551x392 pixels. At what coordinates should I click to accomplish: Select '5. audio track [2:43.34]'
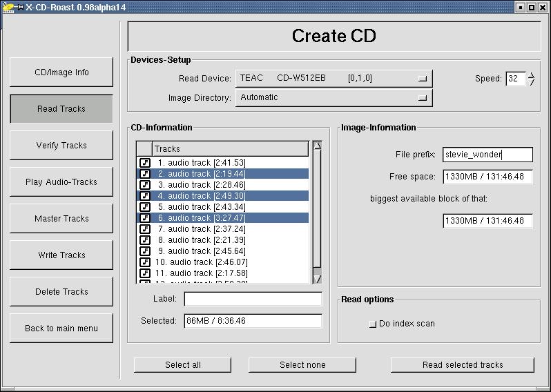222,207
